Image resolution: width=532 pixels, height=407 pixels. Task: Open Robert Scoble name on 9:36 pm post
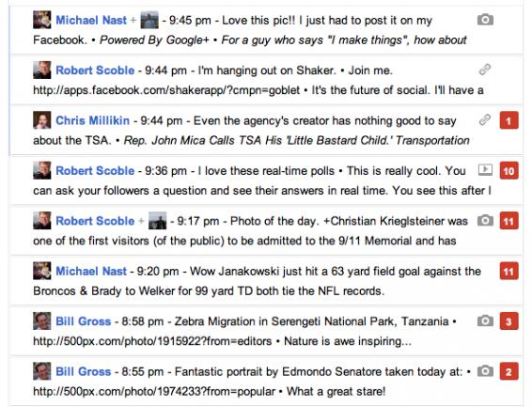pyautogui.click(x=95, y=170)
